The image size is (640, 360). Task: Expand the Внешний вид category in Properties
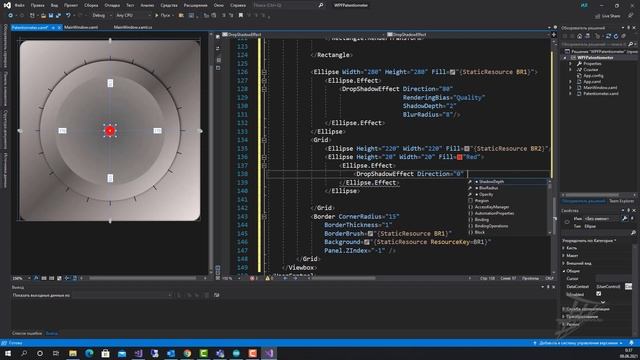(564, 263)
